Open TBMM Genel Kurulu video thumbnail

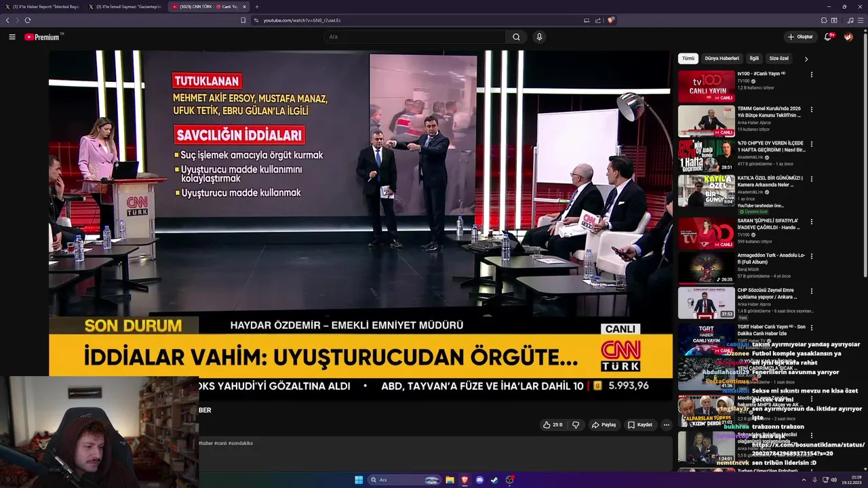click(707, 121)
